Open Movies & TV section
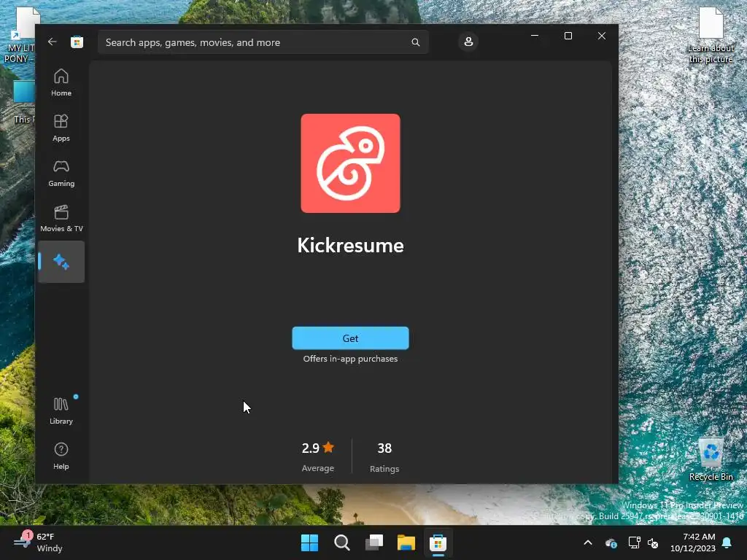747x560 pixels. [61, 218]
